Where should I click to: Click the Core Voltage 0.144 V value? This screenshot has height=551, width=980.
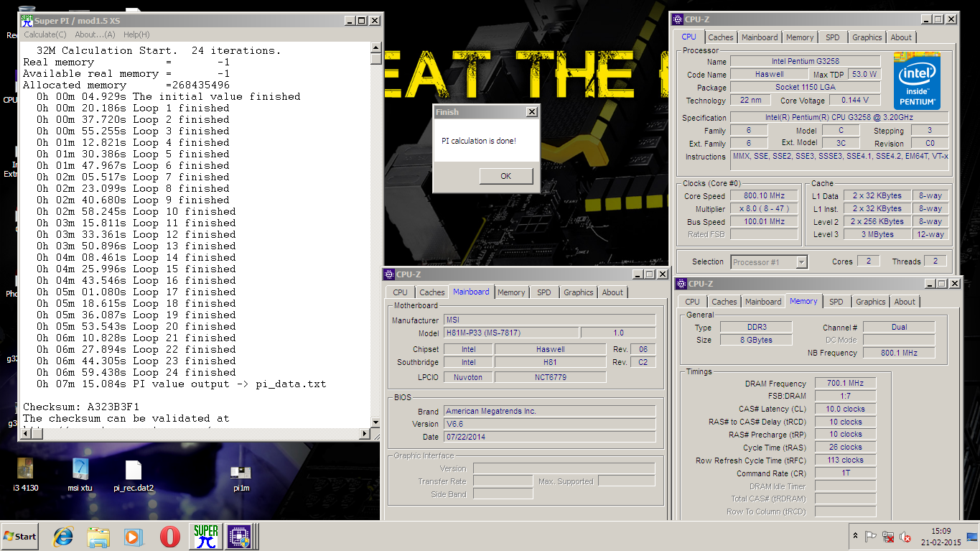click(x=856, y=100)
